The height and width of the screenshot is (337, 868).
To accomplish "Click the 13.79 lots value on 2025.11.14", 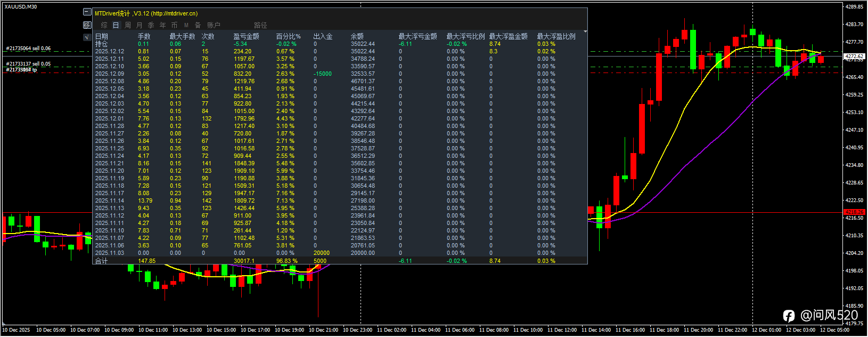I will pyautogui.click(x=145, y=200).
